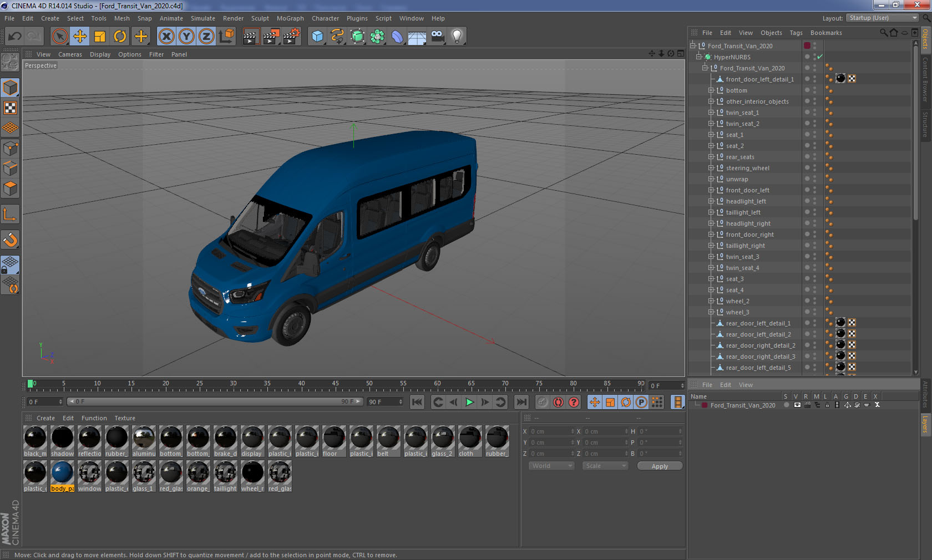Add a Cube primitive object

click(317, 37)
